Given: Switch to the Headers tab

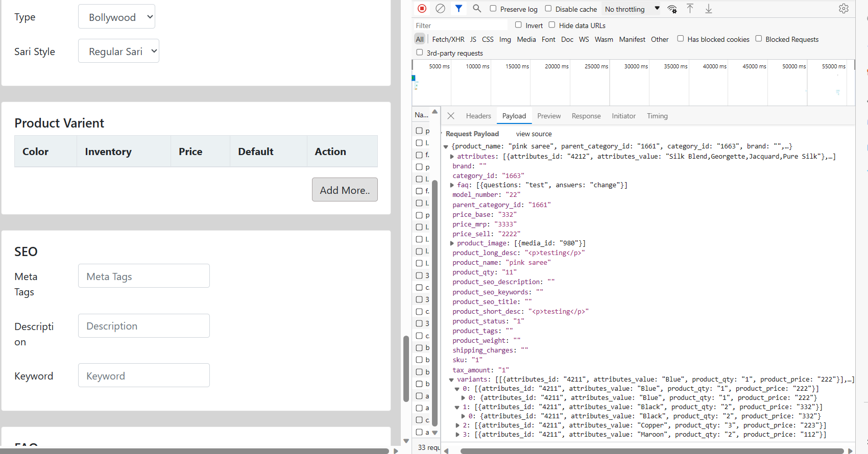Looking at the screenshot, I should (x=478, y=116).
